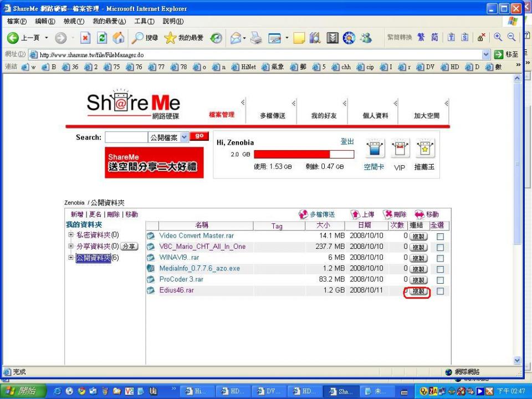The width and height of the screenshot is (532, 399).
Task: Click the 分享 button beside 分享資料夾
Action: coord(129,246)
